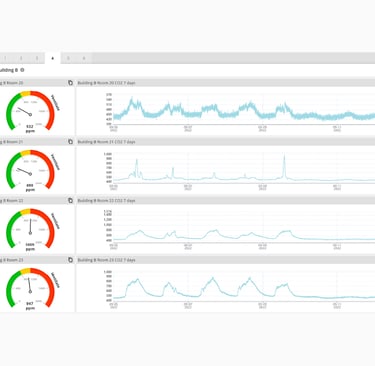Click the Room 20 gauge panel header text

point(11,83)
